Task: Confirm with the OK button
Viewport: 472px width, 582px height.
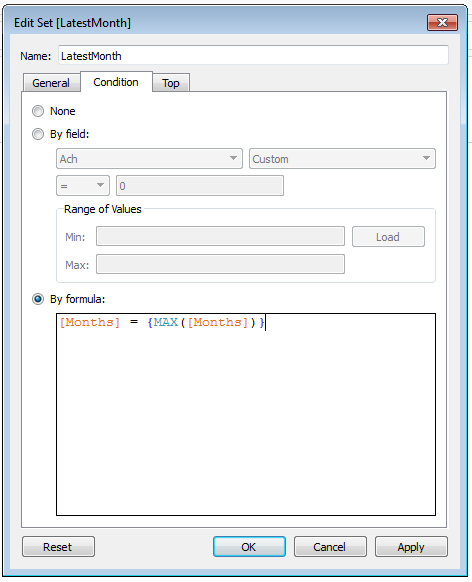Action: click(x=249, y=546)
